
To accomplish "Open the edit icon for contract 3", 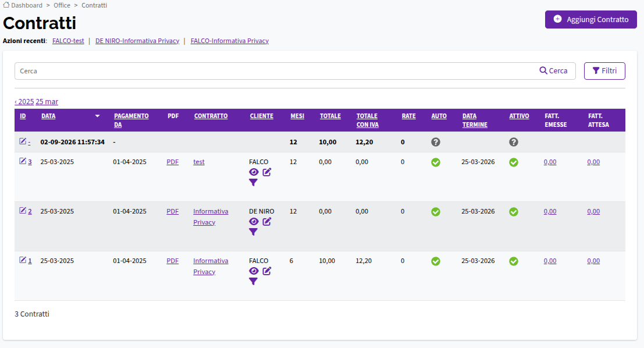I will (x=23, y=161).
